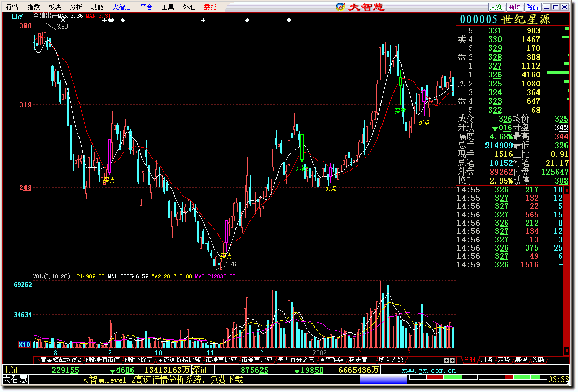
Task: Select the 所向无敌 indicator tab
Action: pyautogui.click(x=391, y=360)
